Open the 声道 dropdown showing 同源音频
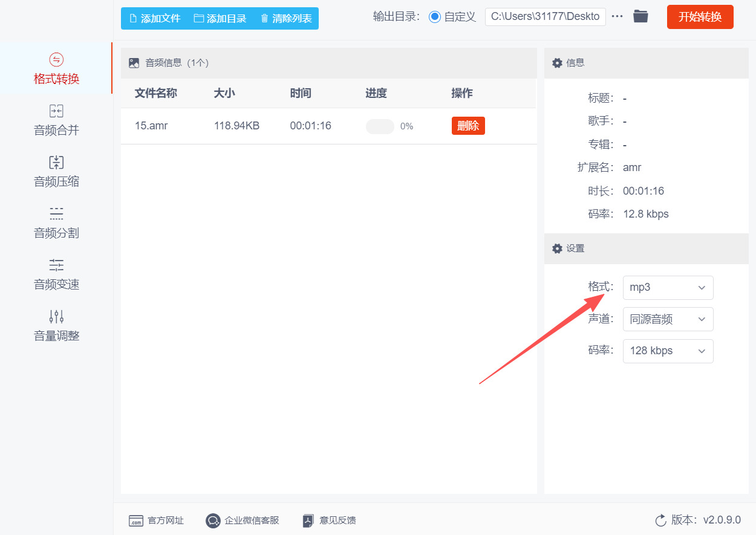 coord(668,319)
